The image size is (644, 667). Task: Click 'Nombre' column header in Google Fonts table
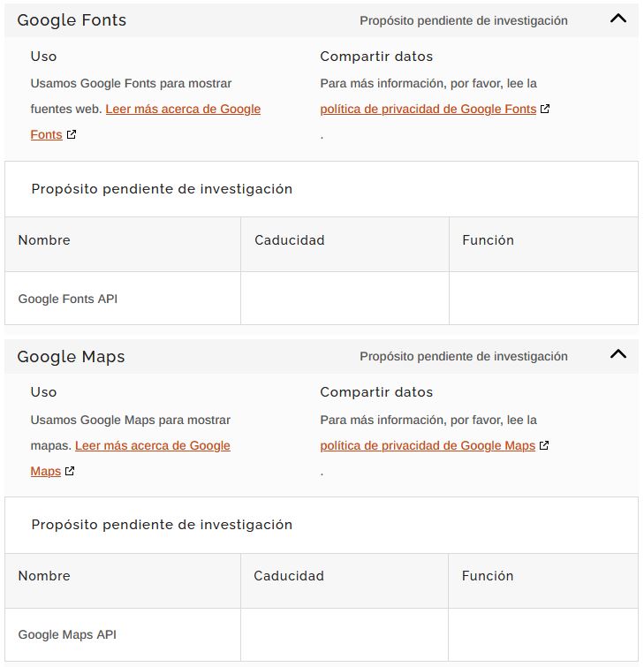(x=44, y=240)
